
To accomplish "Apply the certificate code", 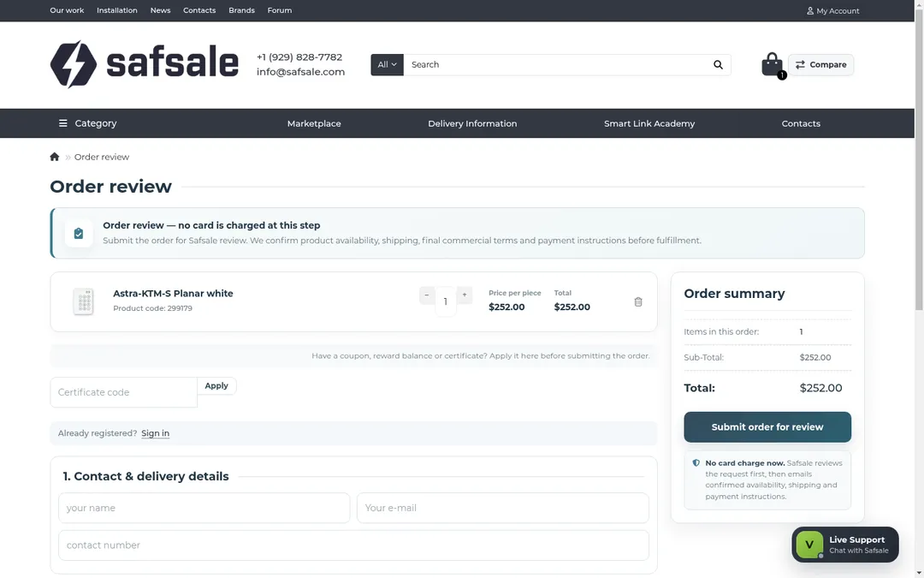I will tap(216, 385).
